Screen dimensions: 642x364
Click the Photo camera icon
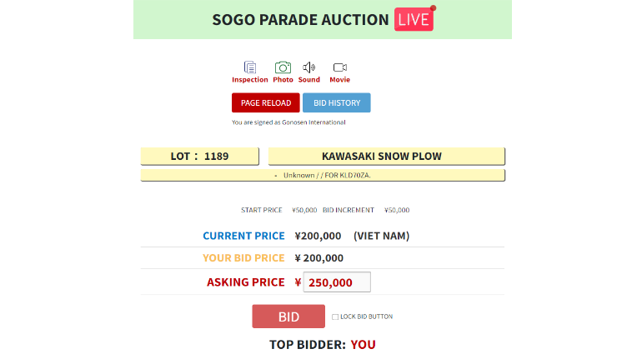pyautogui.click(x=283, y=67)
